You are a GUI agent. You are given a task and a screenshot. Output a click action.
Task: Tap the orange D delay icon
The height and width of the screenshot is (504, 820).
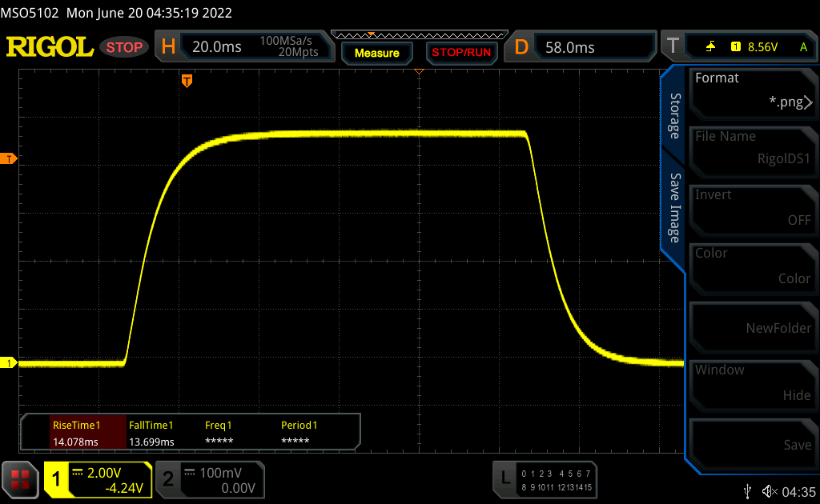521,47
